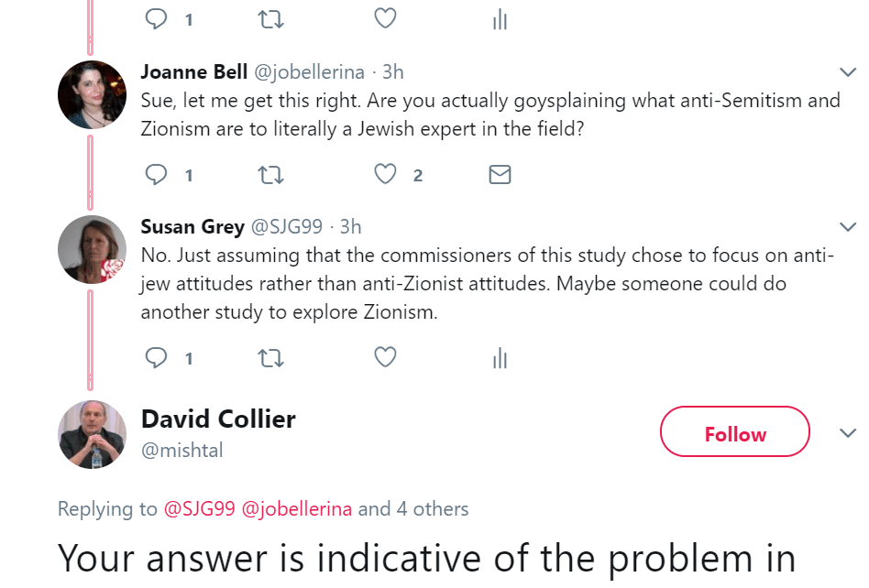Open more-options chevron on Susan Grey's tweet
The height and width of the screenshot is (588, 869).
(x=848, y=227)
